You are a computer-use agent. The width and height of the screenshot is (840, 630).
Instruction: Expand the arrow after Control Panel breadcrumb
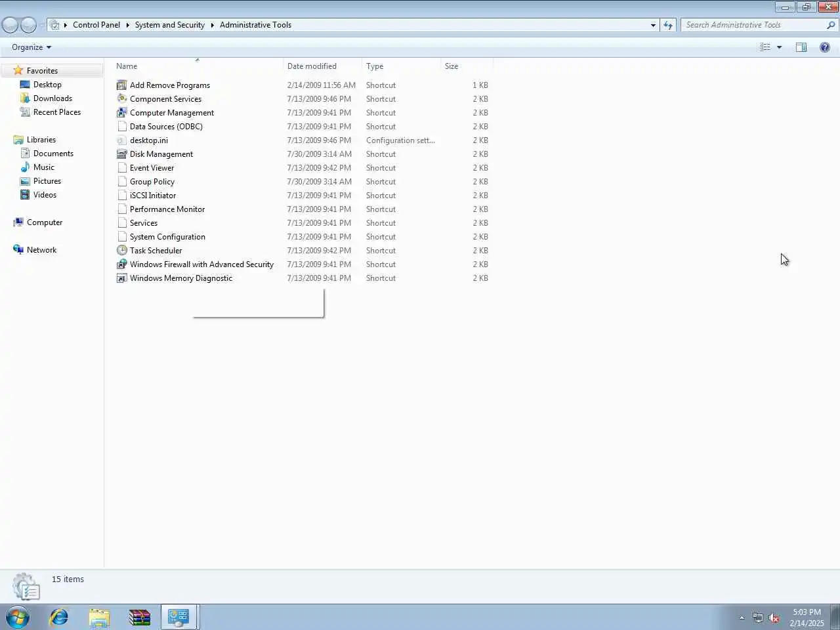[x=127, y=25]
